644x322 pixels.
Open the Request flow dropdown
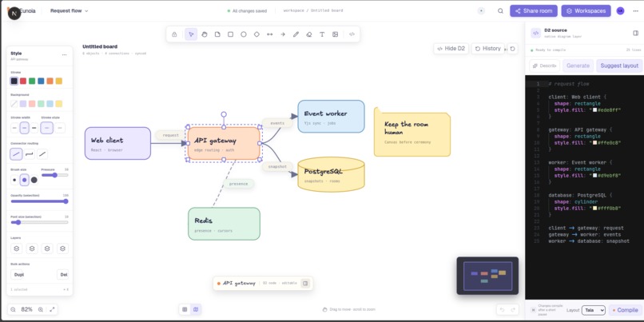[69, 11]
